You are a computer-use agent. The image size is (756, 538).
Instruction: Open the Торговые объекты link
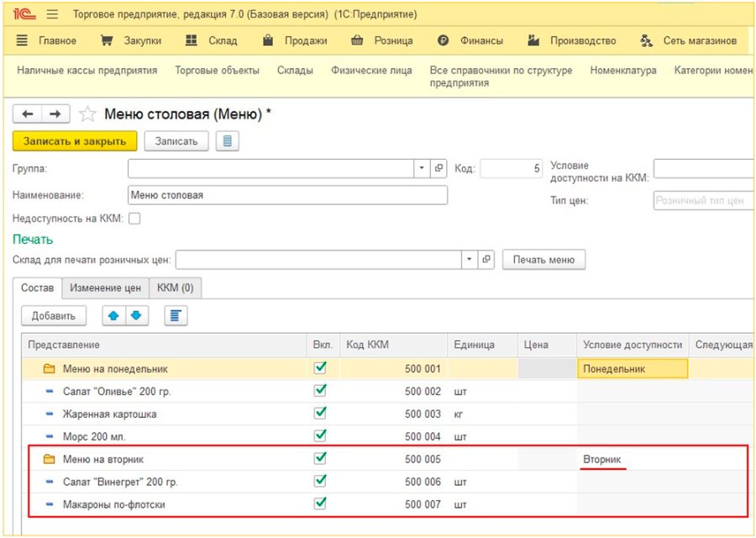[217, 71]
